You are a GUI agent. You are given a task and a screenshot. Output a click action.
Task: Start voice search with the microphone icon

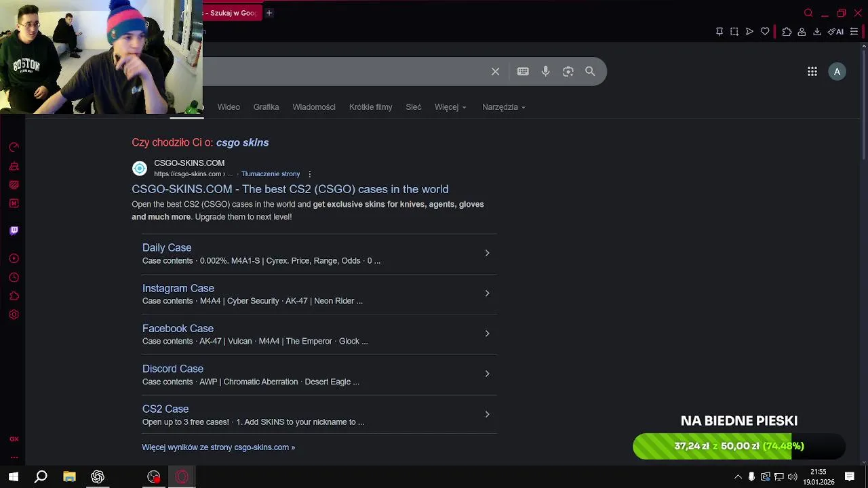pos(545,72)
